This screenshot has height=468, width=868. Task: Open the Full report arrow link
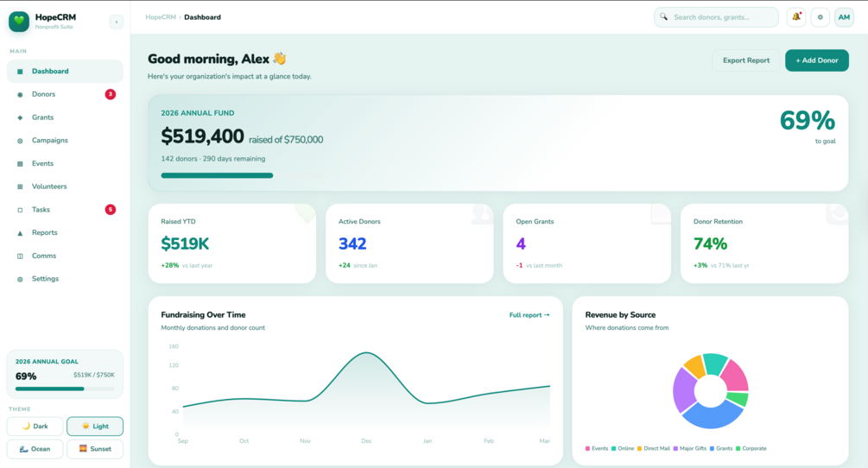pos(529,315)
